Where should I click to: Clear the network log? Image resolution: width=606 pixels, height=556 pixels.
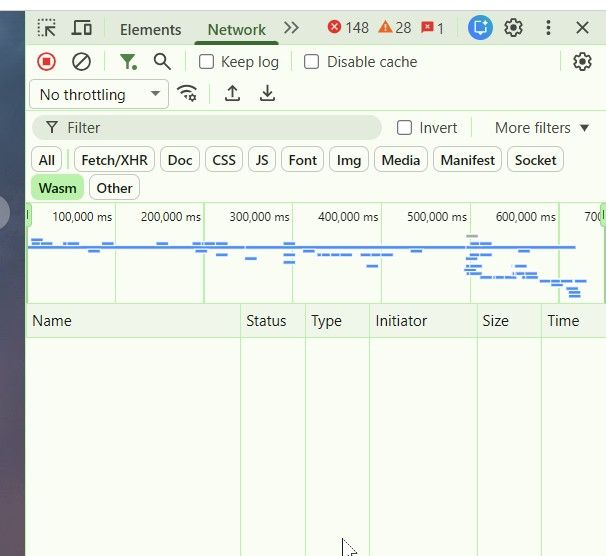click(81, 62)
